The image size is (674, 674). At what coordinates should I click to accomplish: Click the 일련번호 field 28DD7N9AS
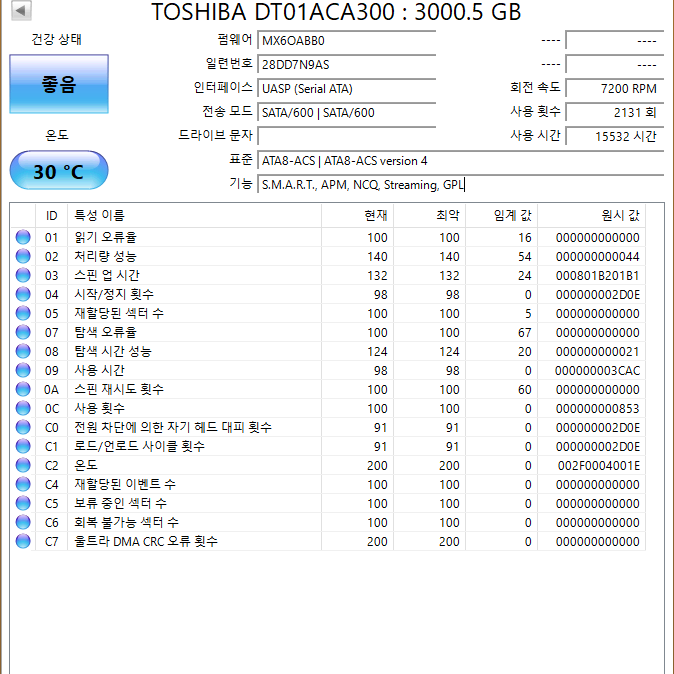coord(346,64)
